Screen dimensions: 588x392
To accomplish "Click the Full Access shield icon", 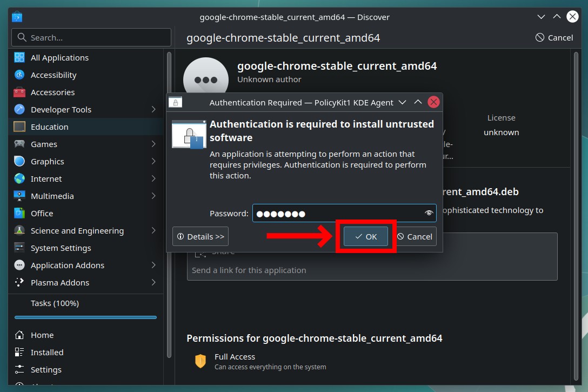I will click(201, 361).
